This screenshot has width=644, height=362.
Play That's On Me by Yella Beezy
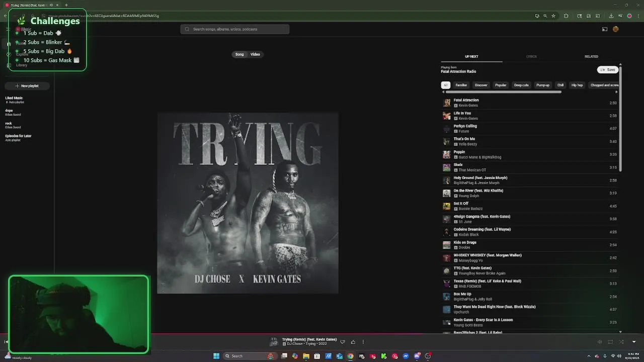531,141
